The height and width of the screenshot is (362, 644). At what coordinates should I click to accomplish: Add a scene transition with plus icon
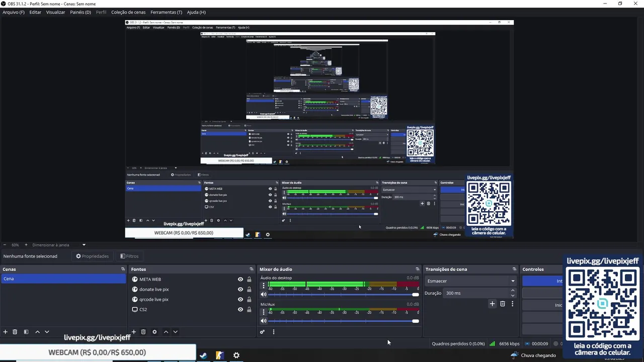(x=492, y=304)
